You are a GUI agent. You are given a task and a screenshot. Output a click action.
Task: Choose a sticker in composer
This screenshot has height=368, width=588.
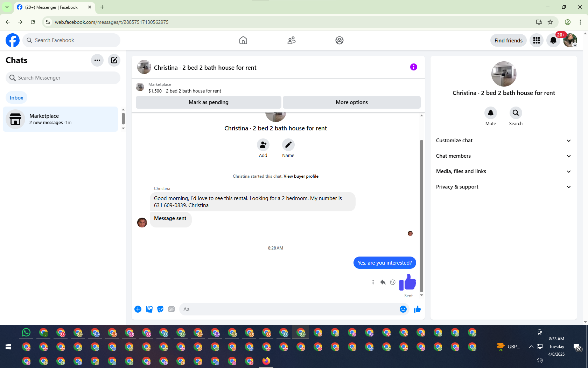coord(160,309)
